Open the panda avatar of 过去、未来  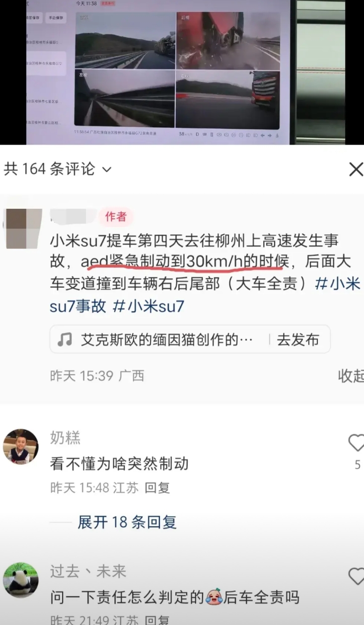coord(20,580)
